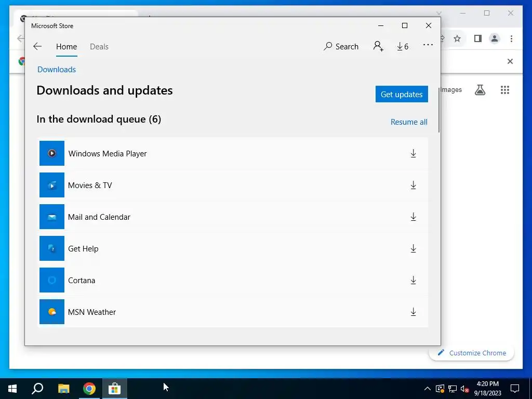The width and height of the screenshot is (532, 399).
Task: Switch to the Deals tab
Action: [x=99, y=46]
